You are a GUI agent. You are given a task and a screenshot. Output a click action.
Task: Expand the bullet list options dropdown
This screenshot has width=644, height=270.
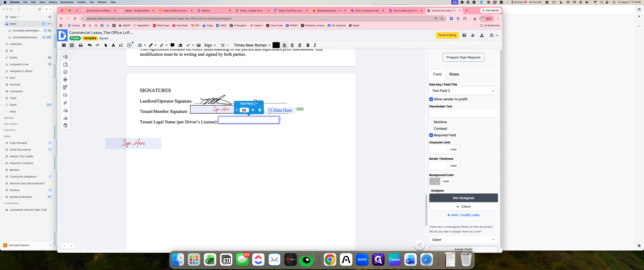click(145, 45)
